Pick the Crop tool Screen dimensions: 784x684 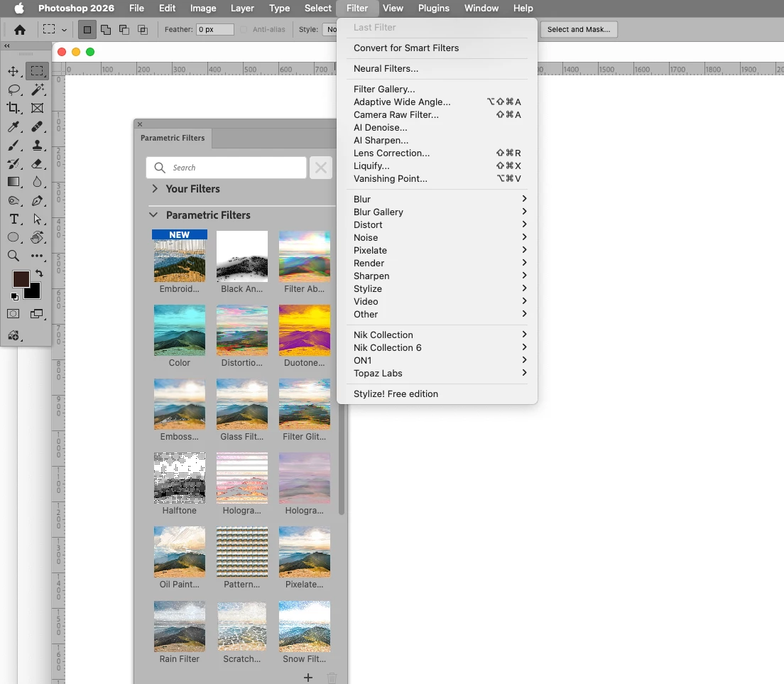(13, 108)
